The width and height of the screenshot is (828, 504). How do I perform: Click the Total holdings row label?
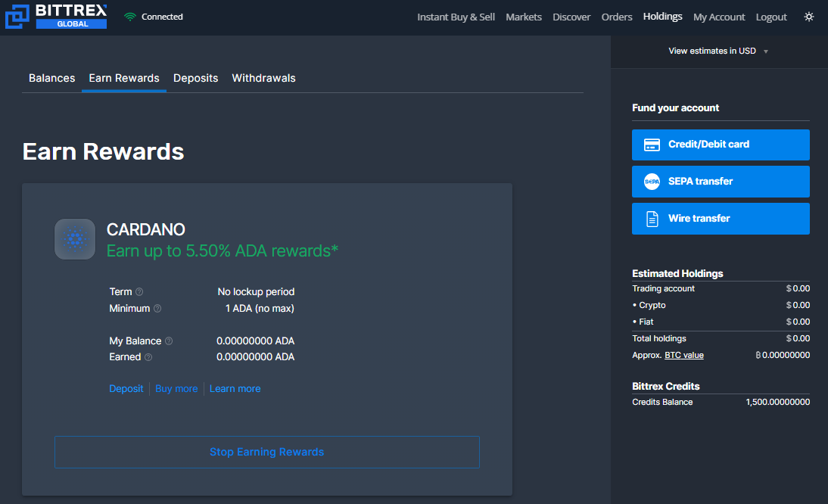pos(659,339)
